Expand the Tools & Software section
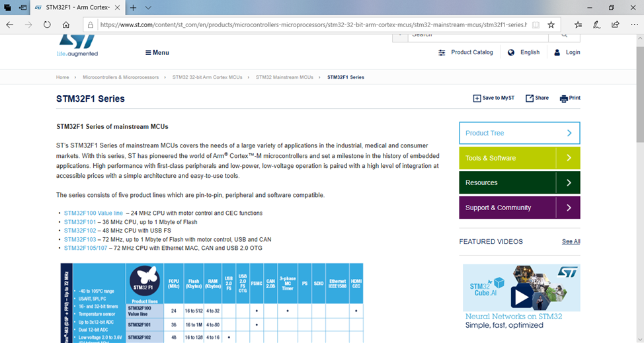This screenshot has height=343, width=644. [520, 158]
